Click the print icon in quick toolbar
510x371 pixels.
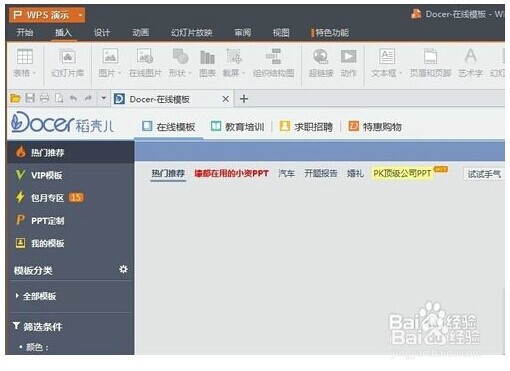tap(44, 98)
